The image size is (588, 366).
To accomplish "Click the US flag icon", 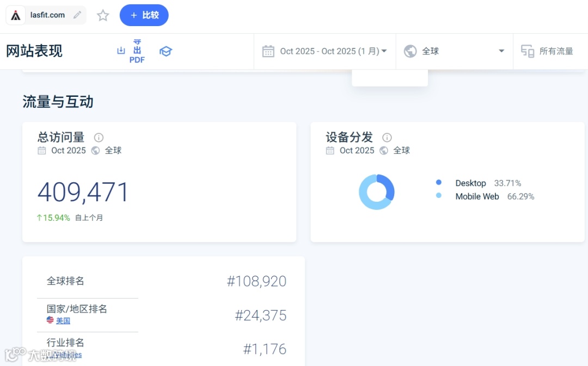I will [x=50, y=320].
